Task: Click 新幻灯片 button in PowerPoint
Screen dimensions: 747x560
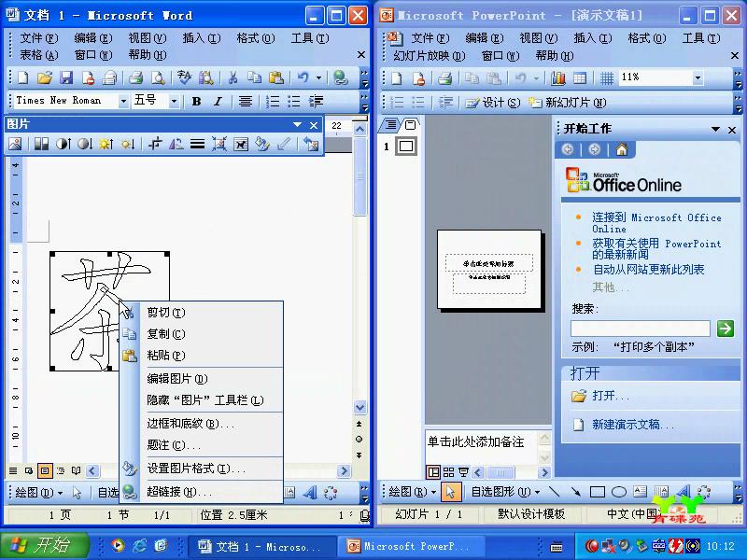Action: 568,103
